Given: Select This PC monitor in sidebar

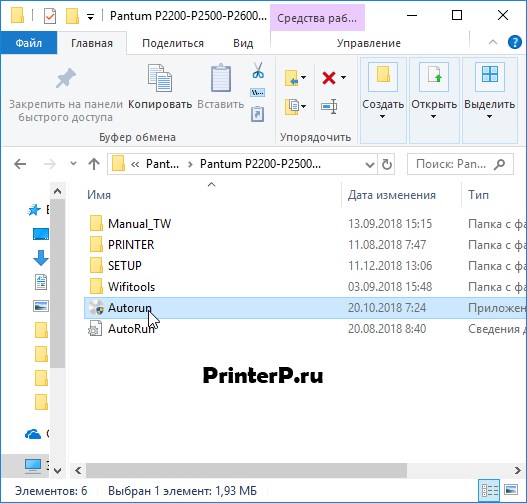Looking at the screenshot, I should pyautogui.click(x=33, y=466).
